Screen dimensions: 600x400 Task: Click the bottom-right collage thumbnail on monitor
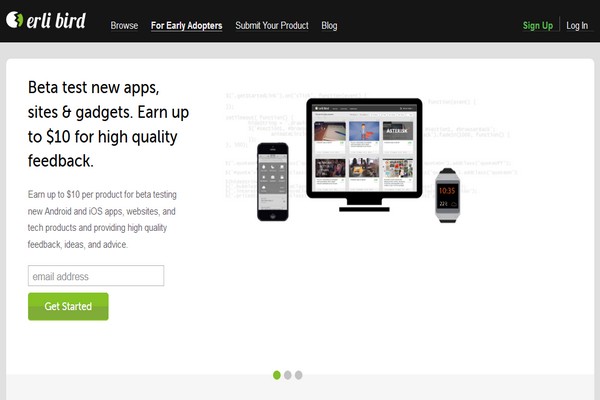398,168
